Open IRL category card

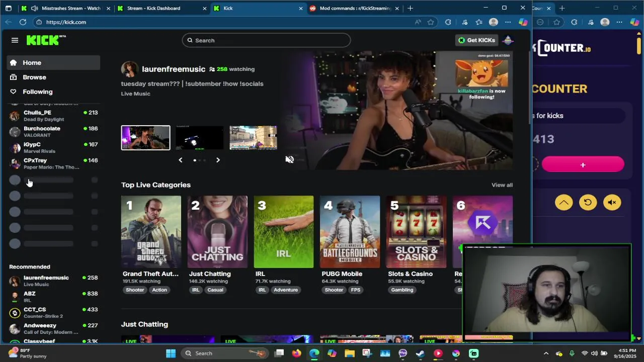coord(284,232)
